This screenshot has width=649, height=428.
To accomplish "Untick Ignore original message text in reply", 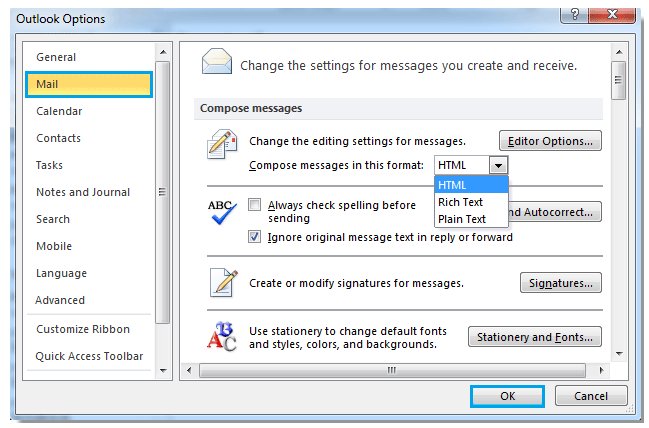I will pos(254,237).
